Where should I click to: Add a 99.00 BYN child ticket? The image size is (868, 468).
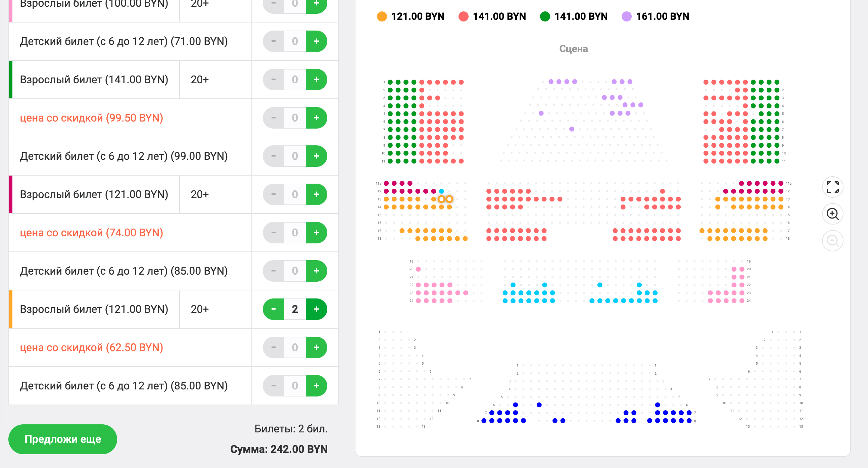(x=316, y=156)
